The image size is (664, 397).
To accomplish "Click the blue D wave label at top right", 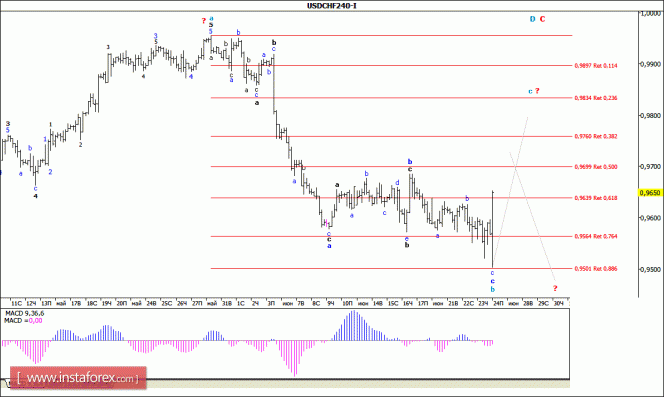I will tap(533, 19).
